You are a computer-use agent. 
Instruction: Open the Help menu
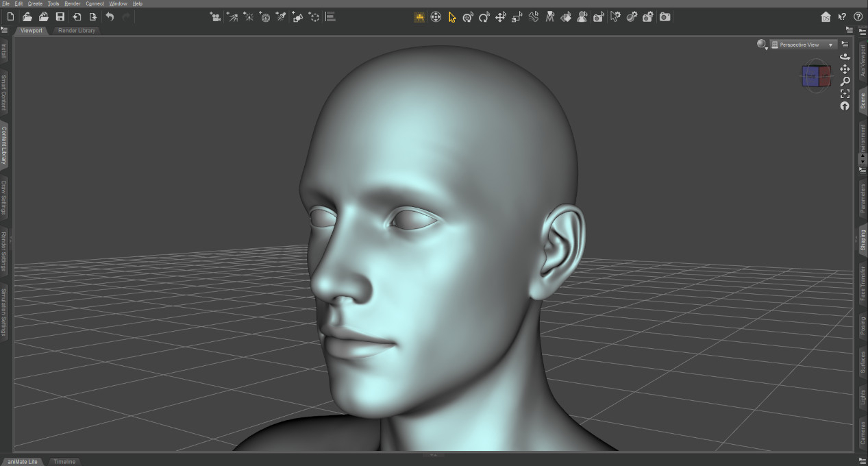tap(138, 3)
